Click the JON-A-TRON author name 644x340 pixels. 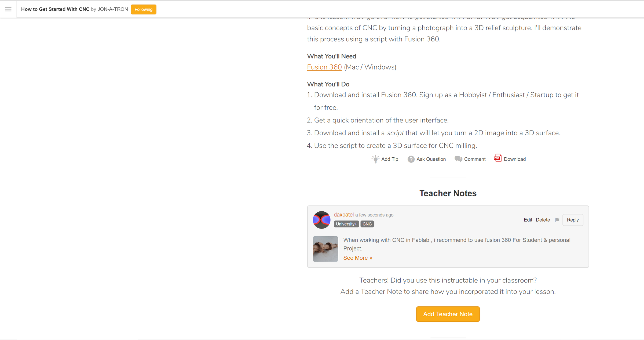113,9
